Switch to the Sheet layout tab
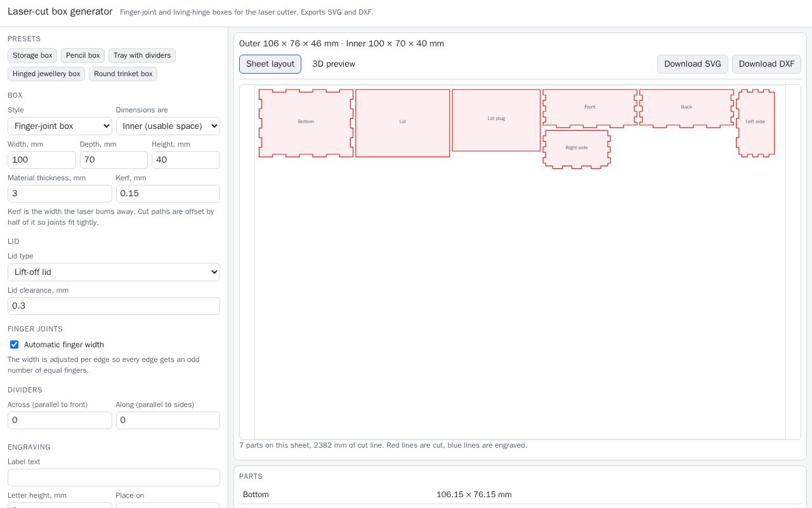Viewport: 812px width, 508px height. coord(270,64)
